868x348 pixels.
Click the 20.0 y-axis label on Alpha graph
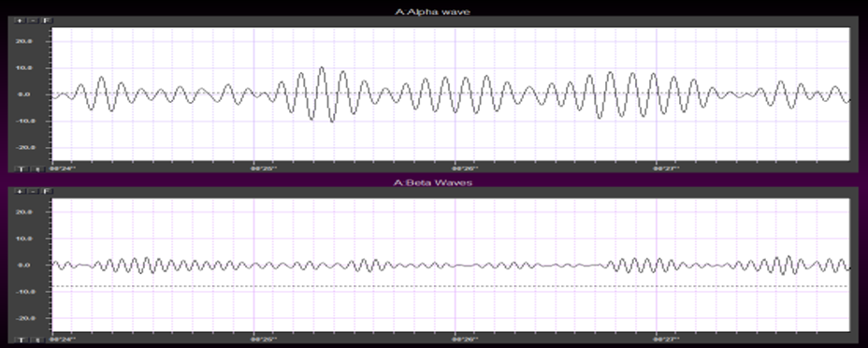pos(23,41)
